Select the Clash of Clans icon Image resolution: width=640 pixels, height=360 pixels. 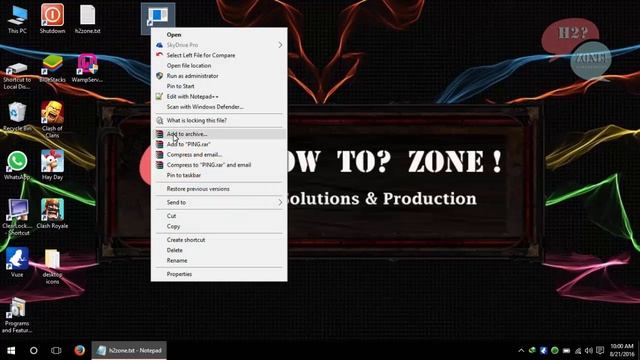(52, 120)
